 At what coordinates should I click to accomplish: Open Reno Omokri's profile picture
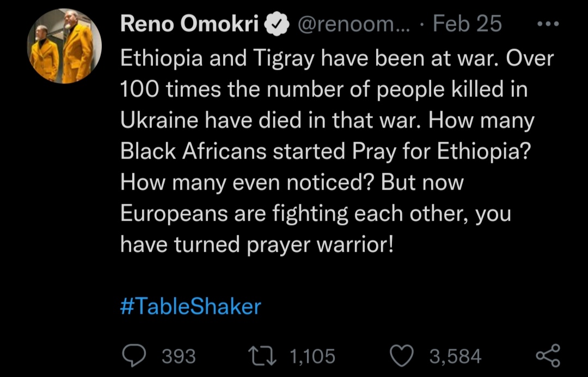[x=65, y=47]
